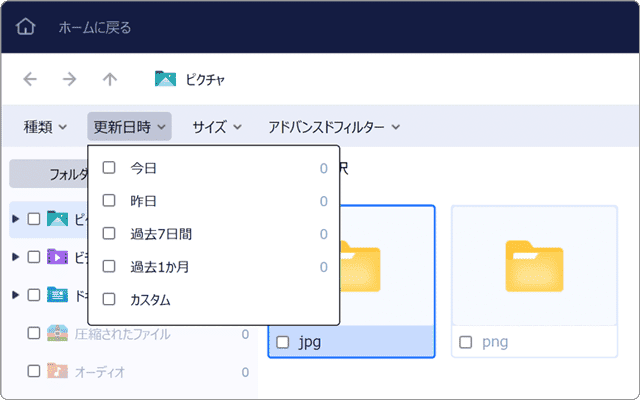Check the documents category checkbox
This screenshot has height=400, width=640.
(x=34, y=295)
